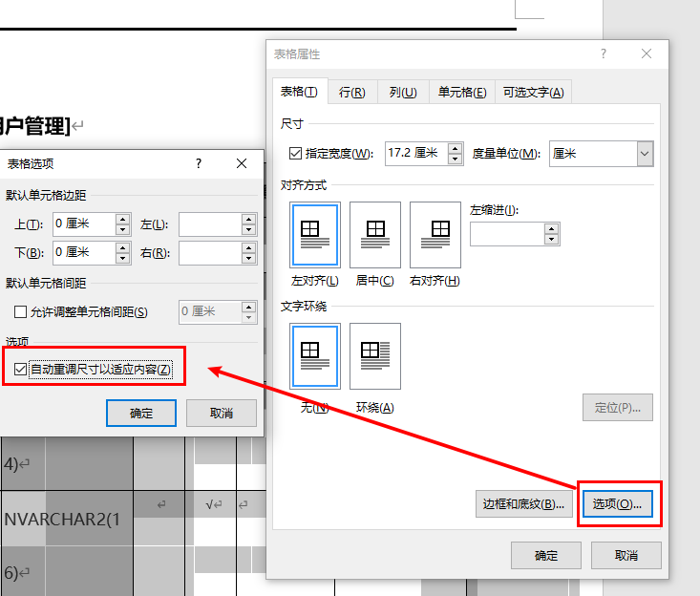Open 边框和底纹 dialog
Image resolution: width=700 pixels, height=596 pixels.
point(523,504)
